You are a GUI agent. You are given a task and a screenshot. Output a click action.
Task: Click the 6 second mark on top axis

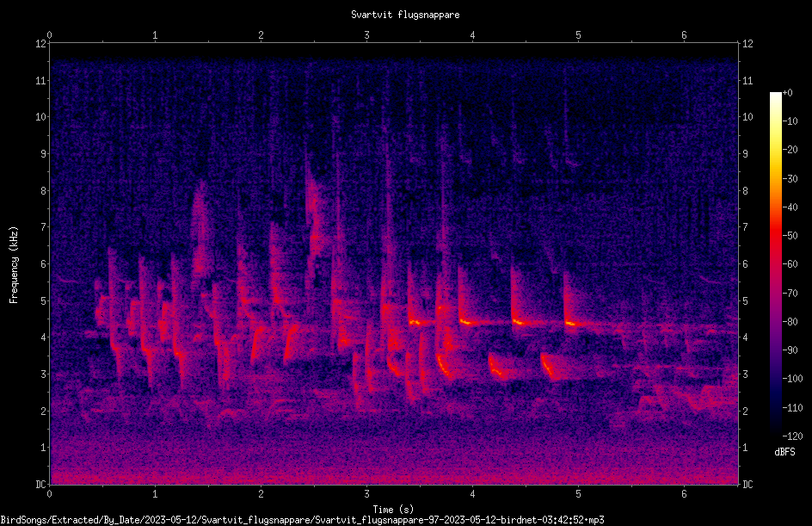click(x=684, y=35)
